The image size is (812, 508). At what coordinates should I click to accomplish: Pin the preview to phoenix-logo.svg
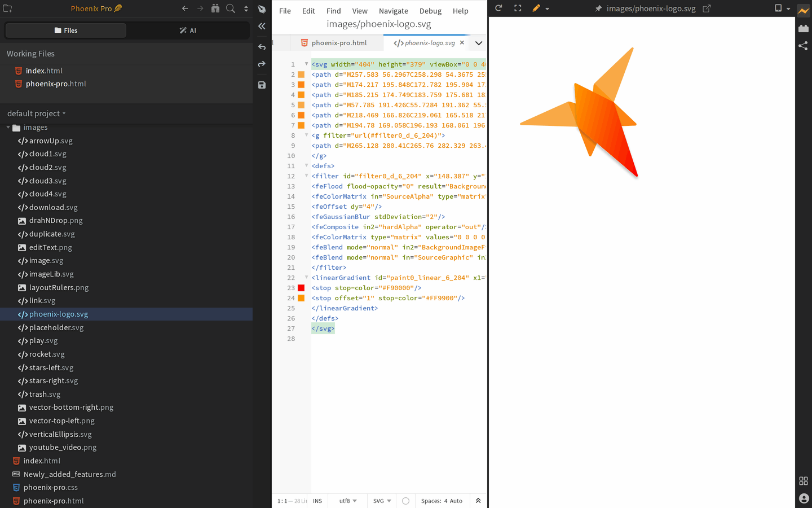coord(598,8)
